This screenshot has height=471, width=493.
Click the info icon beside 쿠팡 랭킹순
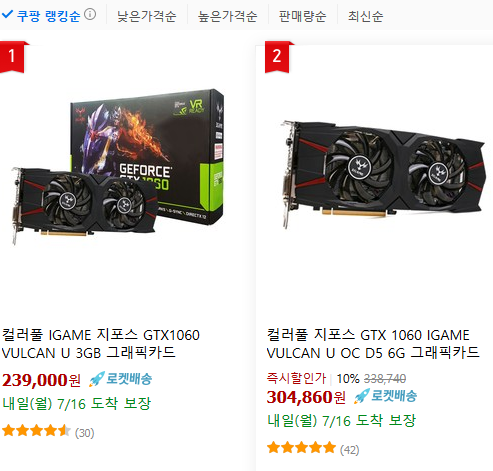coord(90,14)
